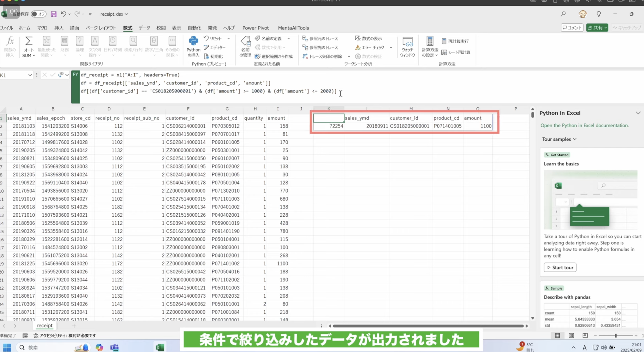Click the Insert Function fx icon
Viewport: 644px width, 352px height.
pyautogui.click(x=10, y=41)
